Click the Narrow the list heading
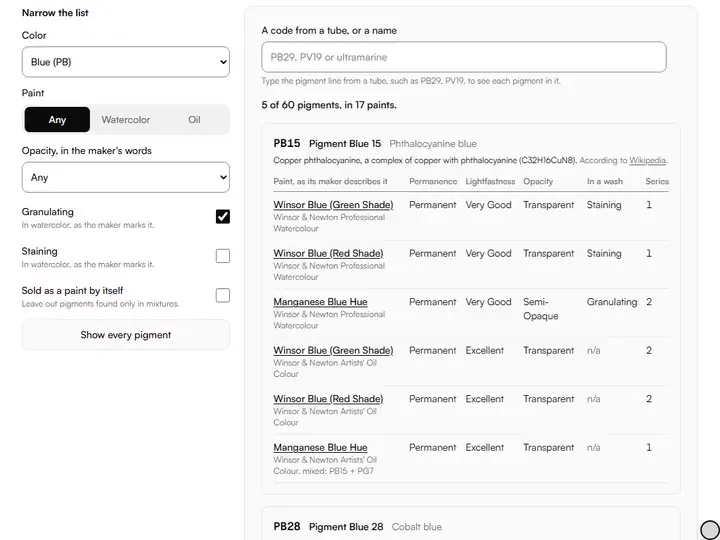The image size is (720, 540). tap(55, 13)
